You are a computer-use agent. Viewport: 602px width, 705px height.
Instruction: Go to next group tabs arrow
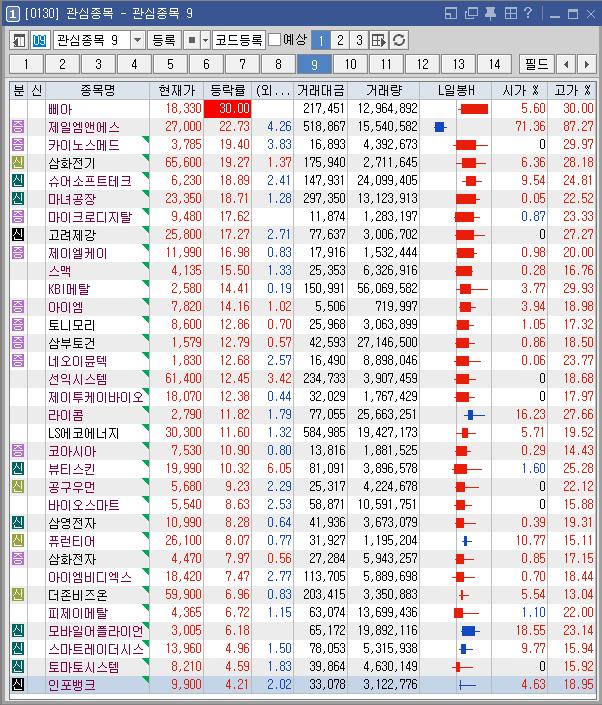coord(586,64)
